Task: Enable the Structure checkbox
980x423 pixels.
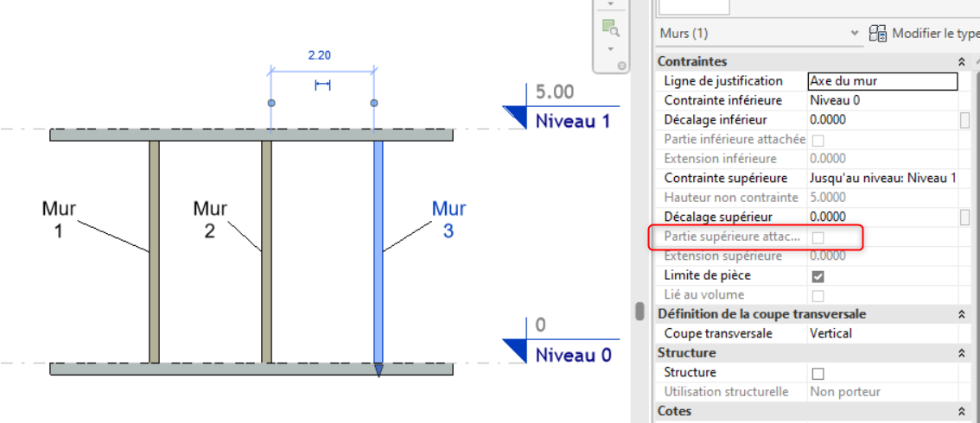Action: (x=818, y=373)
